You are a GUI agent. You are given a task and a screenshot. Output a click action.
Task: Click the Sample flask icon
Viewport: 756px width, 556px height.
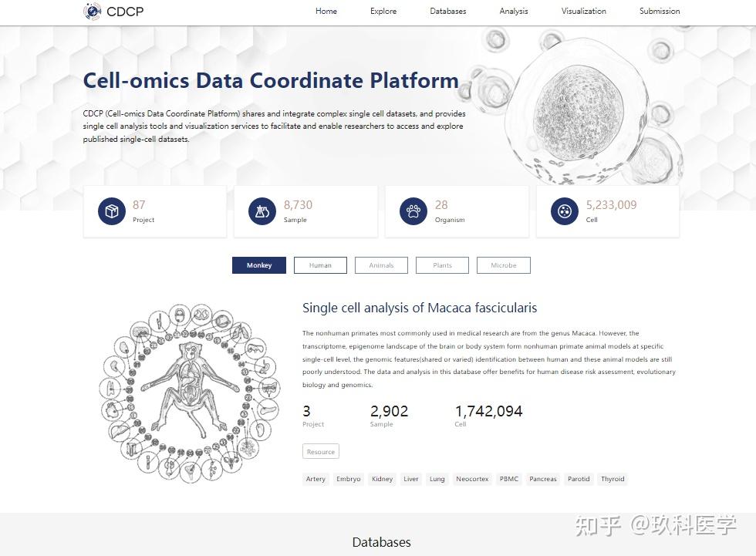(262, 211)
